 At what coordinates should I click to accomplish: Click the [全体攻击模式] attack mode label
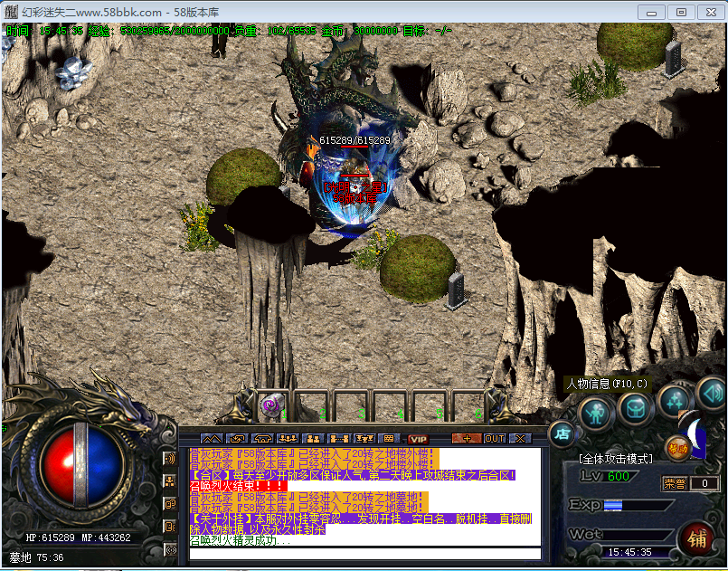point(616,459)
